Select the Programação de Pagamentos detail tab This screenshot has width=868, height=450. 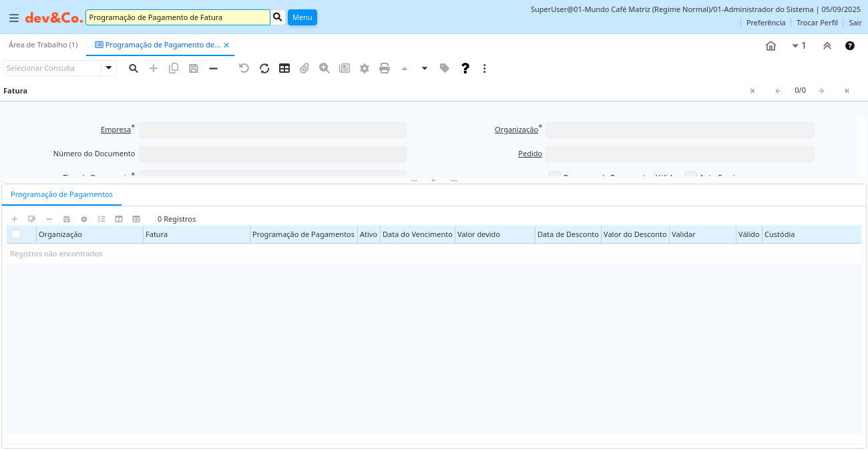pos(61,194)
